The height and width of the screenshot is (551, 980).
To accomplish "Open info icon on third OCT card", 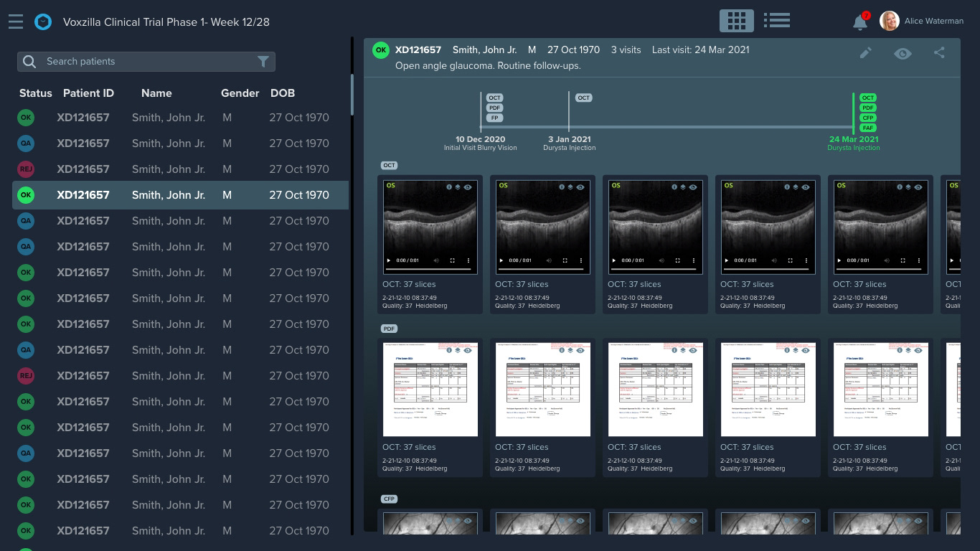I will point(675,187).
